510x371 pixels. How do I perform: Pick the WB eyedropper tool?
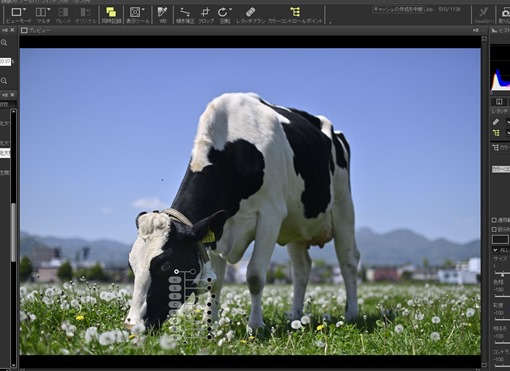tap(163, 15)
